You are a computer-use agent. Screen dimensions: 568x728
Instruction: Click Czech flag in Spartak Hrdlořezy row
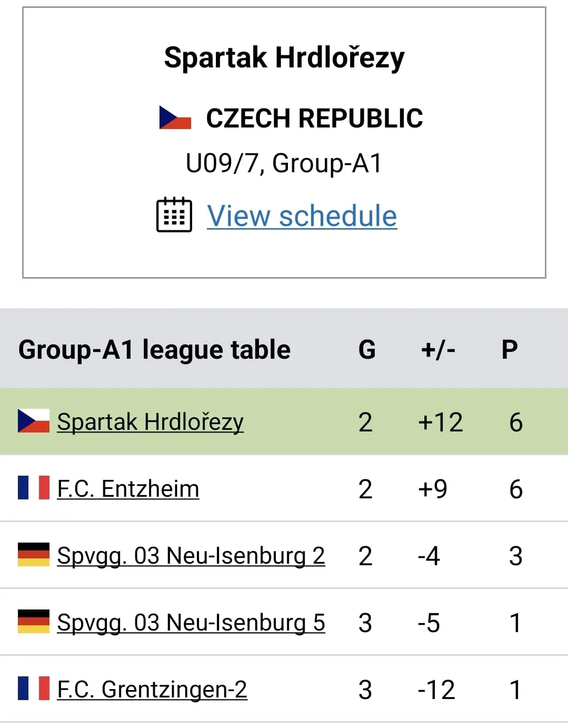tap(34, 421)
